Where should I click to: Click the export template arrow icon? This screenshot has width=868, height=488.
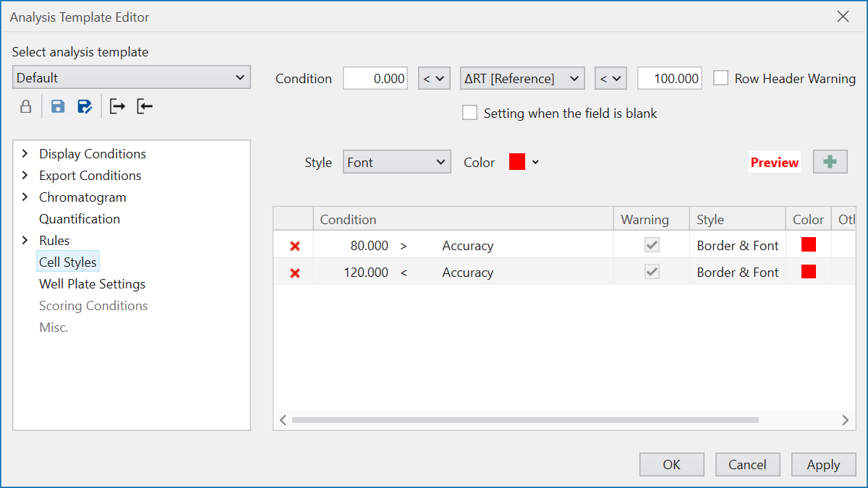click(x=117, y=107)
